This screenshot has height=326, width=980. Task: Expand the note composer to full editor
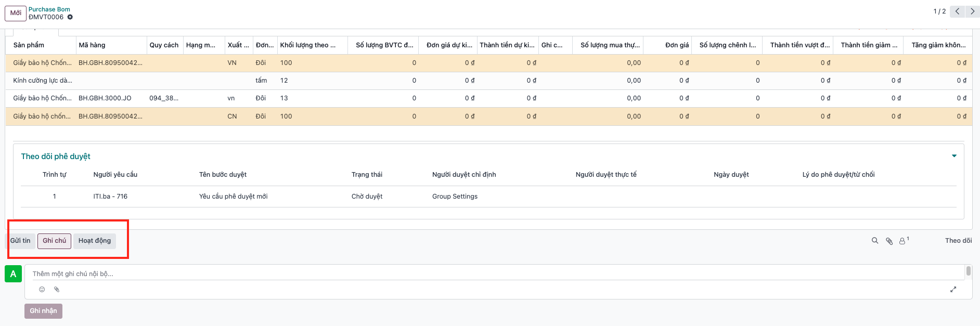pyautogui.click(x=953, y=289)
